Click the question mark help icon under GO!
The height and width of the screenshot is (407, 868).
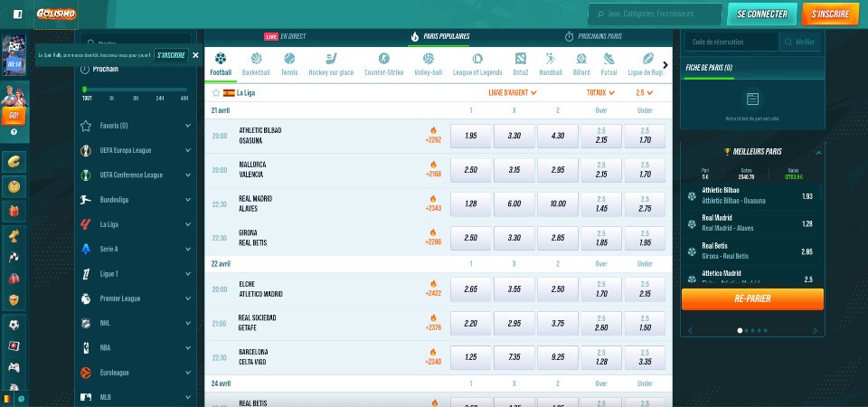[x=14, y=132]
